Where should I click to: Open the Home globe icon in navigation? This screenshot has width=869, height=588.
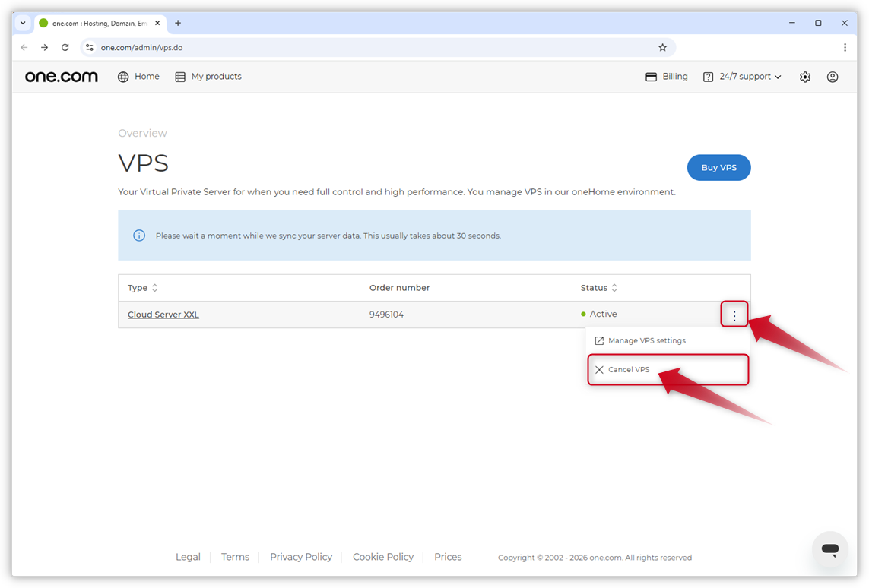click(122, 76)
